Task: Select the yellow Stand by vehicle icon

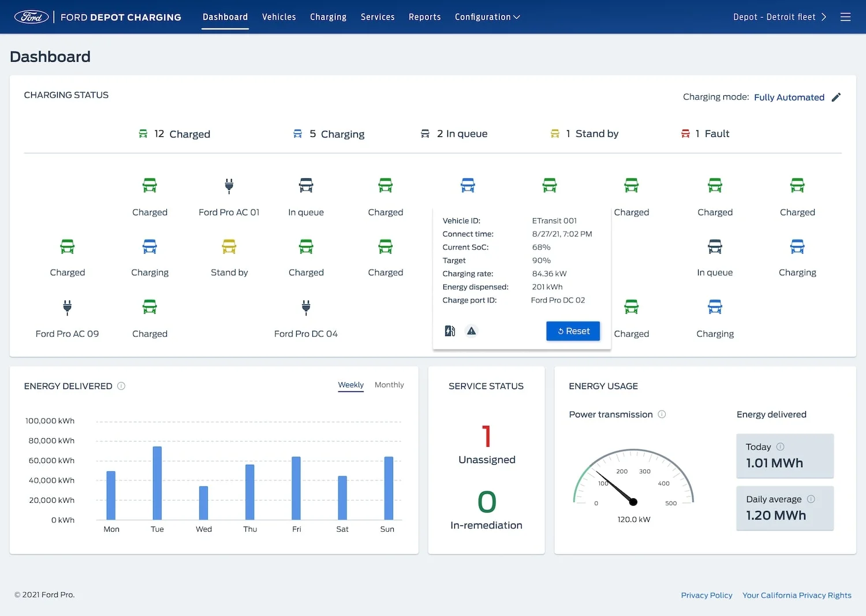Action: [229, 247]
